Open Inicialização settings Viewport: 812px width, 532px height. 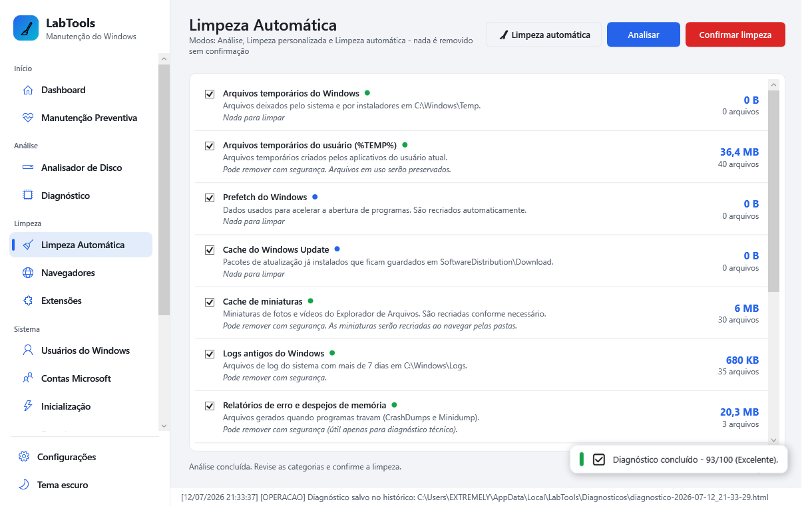pyautogui.click(x=81, y=406)
